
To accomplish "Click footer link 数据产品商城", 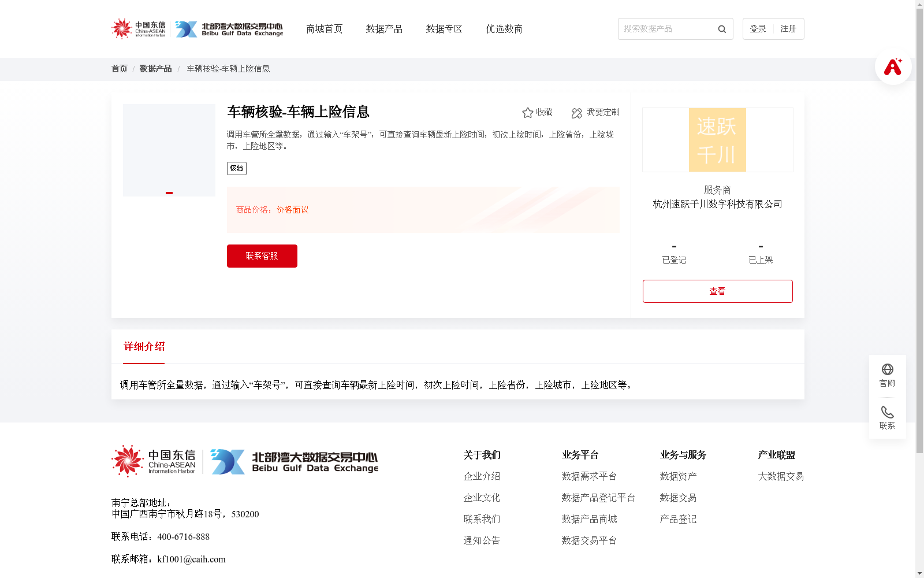I will [x=589, y=519].
